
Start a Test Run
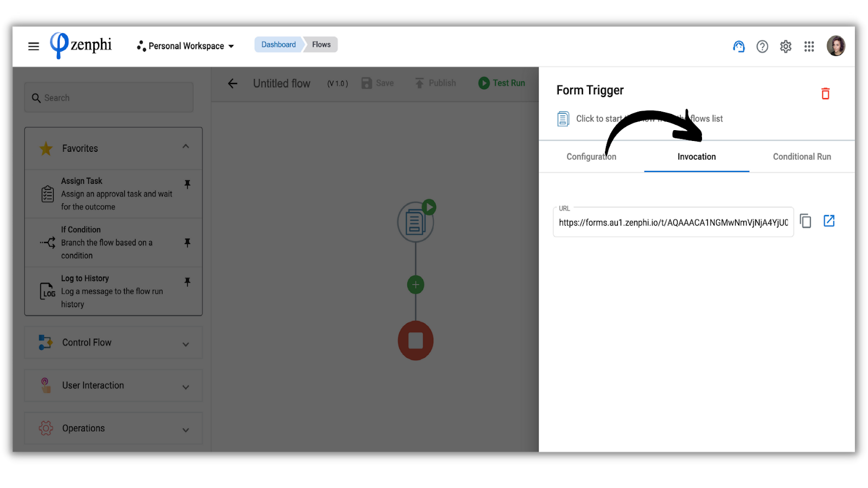pos(502,83)
